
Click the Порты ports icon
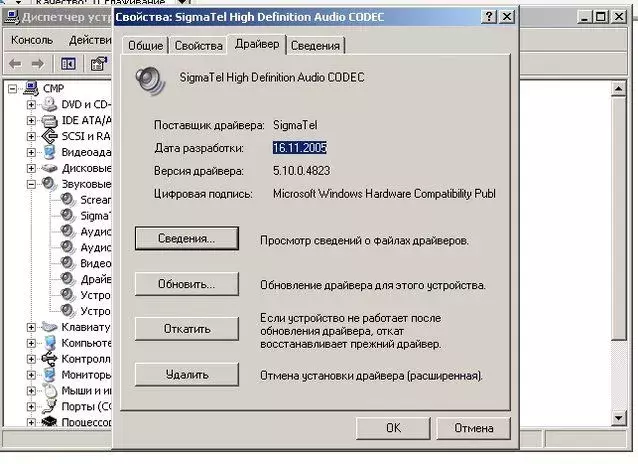tap(50, 406)
